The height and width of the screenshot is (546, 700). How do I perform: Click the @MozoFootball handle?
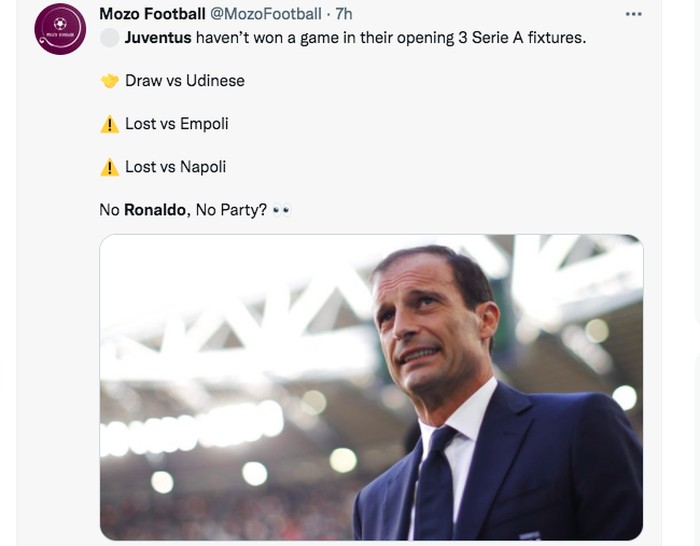267,14
